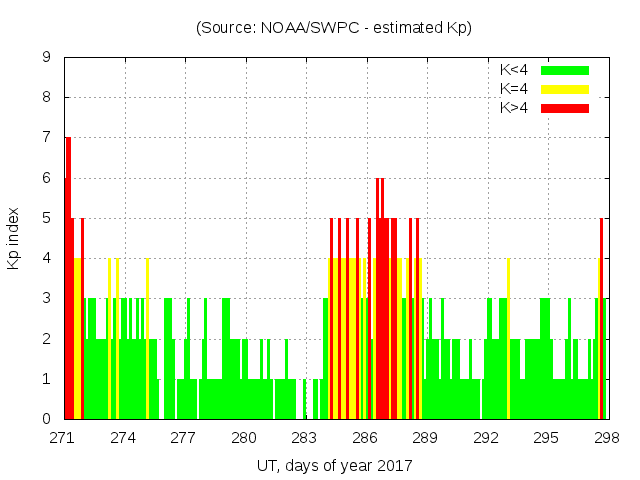Click the 'Kp index' y-axis label
This screenshot has width=640, height=480.
tap(14, 239)
